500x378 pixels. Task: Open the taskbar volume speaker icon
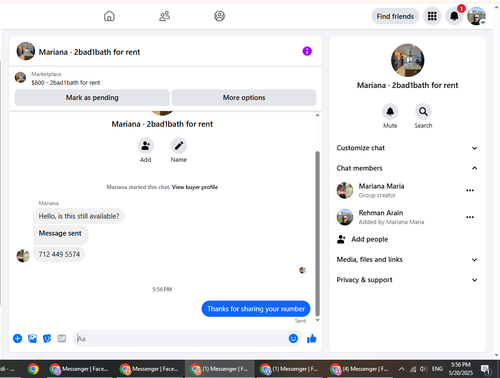point(423,369)
